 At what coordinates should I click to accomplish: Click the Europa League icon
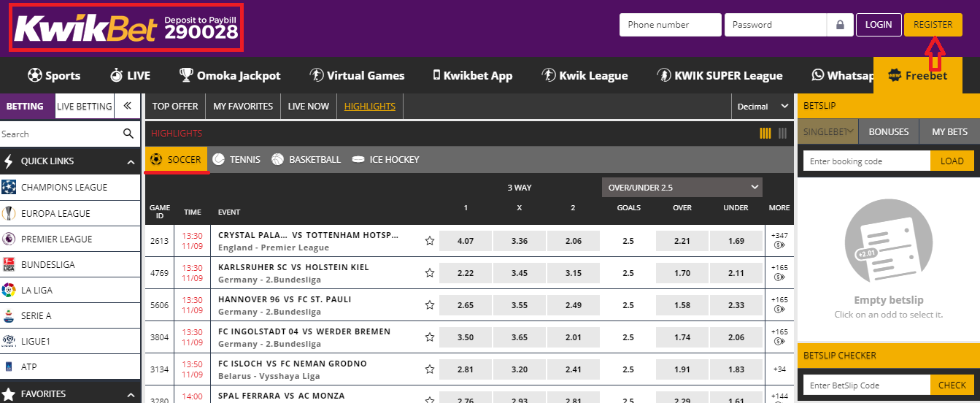[9, 213]
